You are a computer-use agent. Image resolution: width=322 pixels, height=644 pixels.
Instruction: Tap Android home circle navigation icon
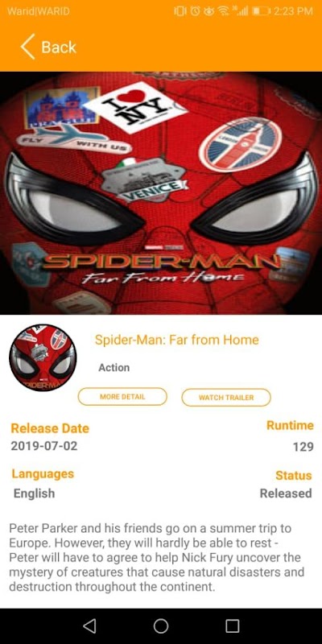tap(161, 626)
